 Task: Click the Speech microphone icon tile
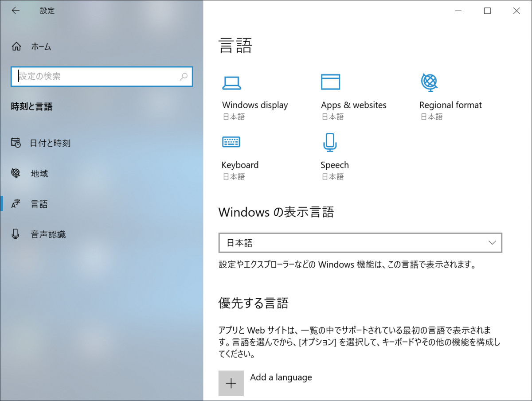(329, 142)
